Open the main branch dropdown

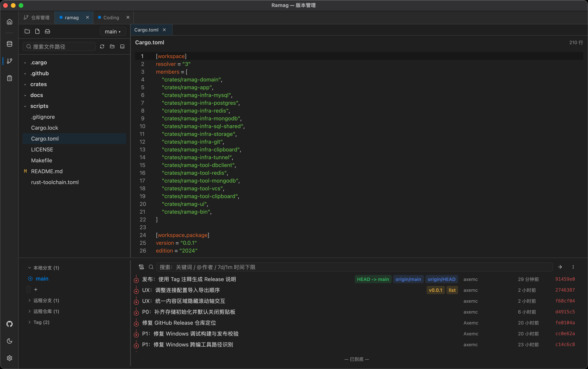(x=113, y=31)
